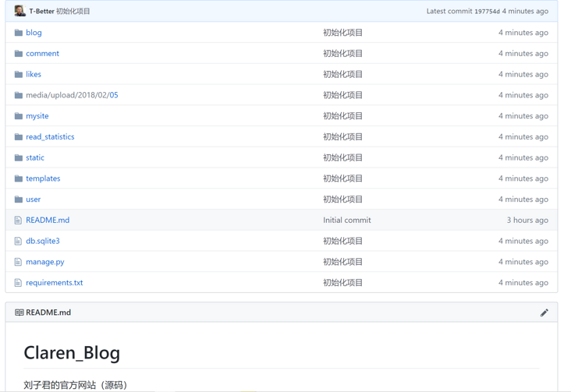The width and height of the screenshot is (571, 392).
Task: Click the README.md panel title
Action: (48, 313)
